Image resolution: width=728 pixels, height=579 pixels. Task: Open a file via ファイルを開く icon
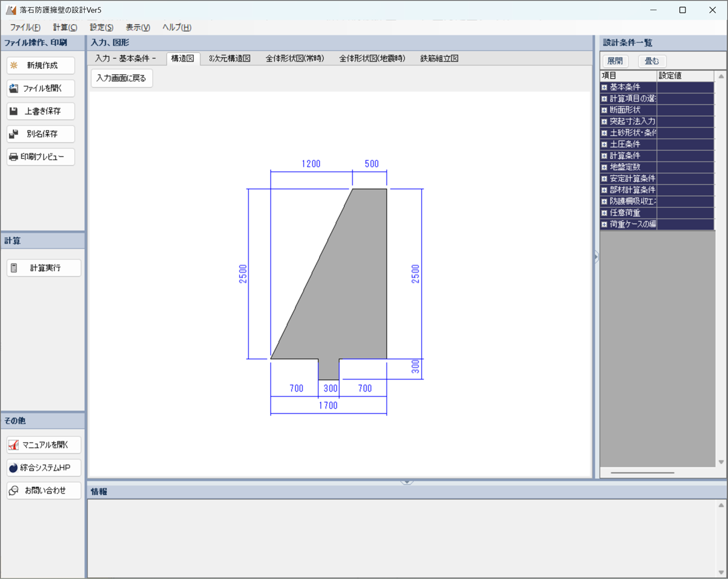coord(14,89)
